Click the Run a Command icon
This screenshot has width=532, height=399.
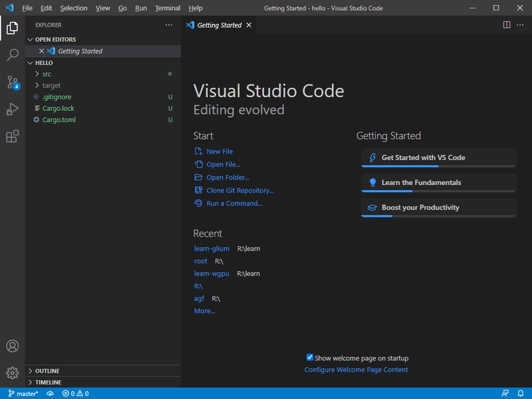click(198, 203)
